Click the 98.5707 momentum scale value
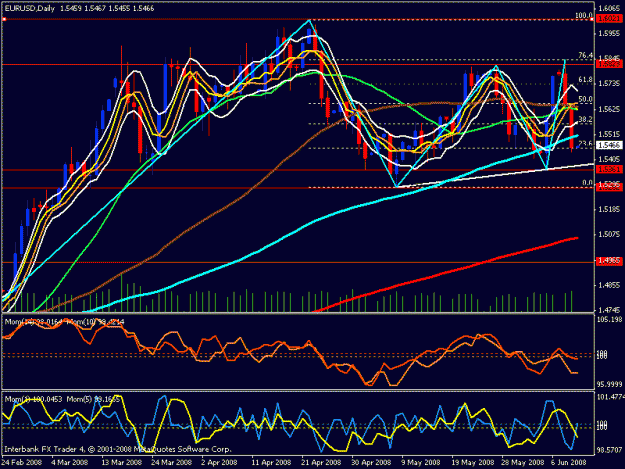Image resolution: width=625 pixels, height=469 pixels. click(x=609, y=450)
